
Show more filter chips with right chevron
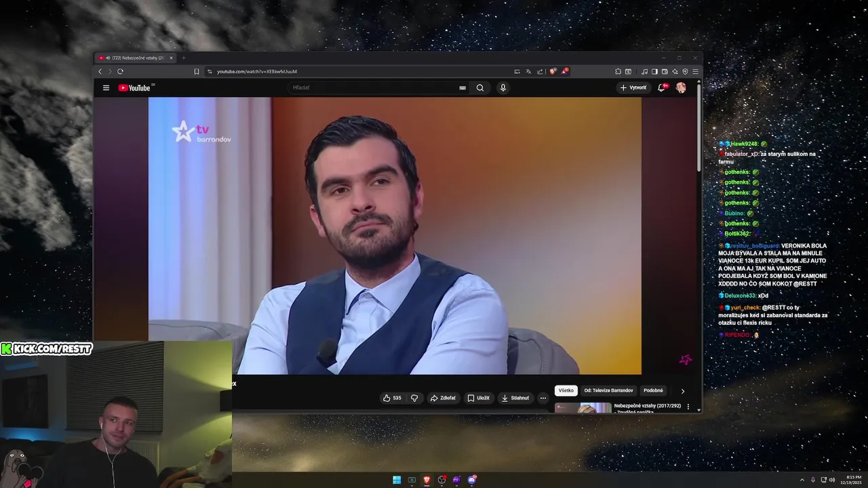pos(683,391)
